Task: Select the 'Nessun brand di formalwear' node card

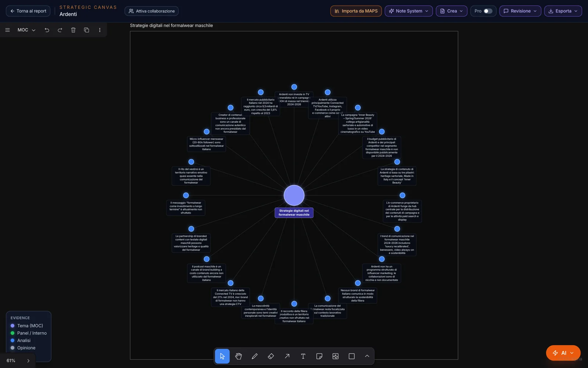Action: [x=358, y=296]
